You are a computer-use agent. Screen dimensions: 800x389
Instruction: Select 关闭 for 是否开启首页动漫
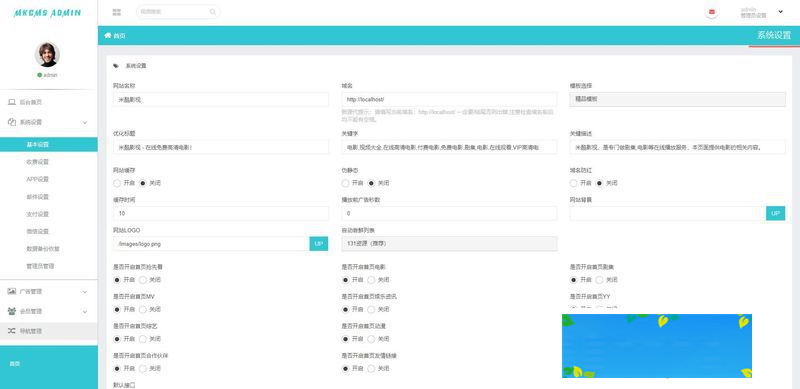coord(371,339)
